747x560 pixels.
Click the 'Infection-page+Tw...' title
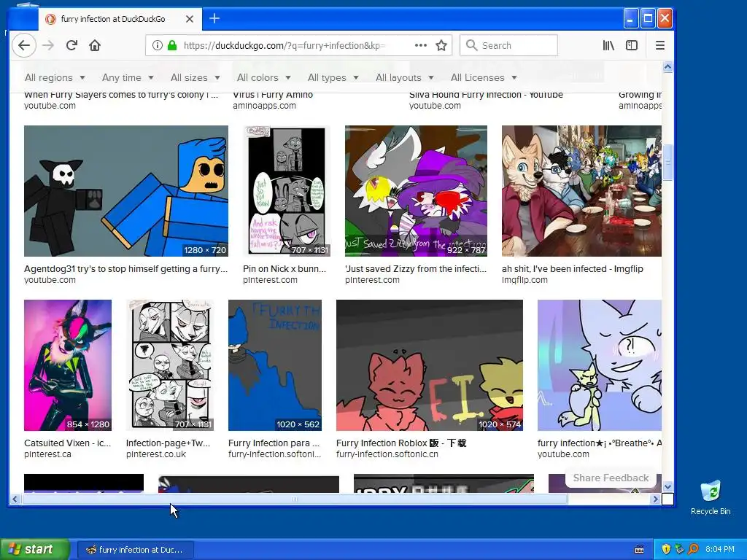(168, 443)
